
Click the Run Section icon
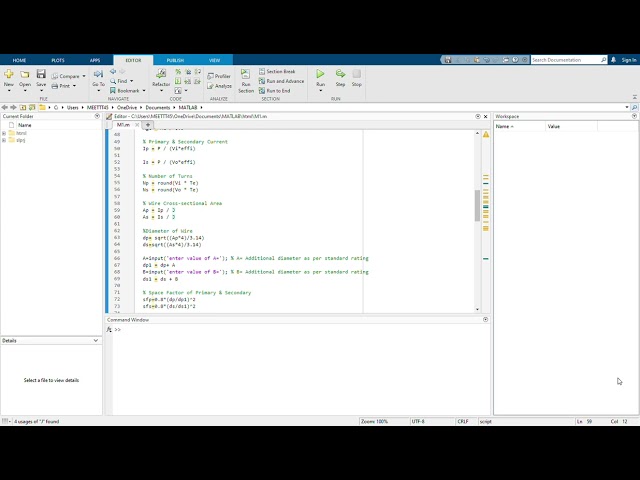(245, 74)
